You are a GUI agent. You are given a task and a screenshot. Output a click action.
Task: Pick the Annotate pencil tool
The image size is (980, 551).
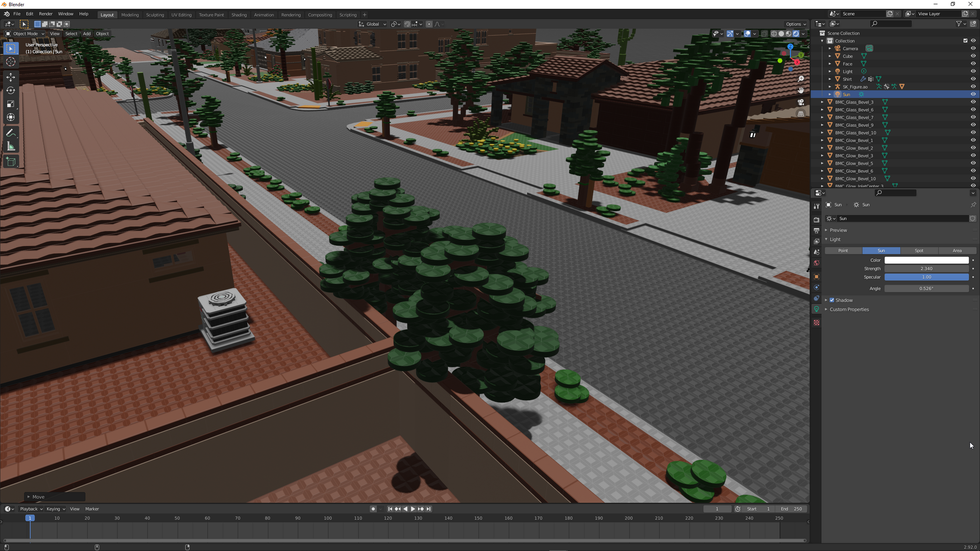point(11,133)
